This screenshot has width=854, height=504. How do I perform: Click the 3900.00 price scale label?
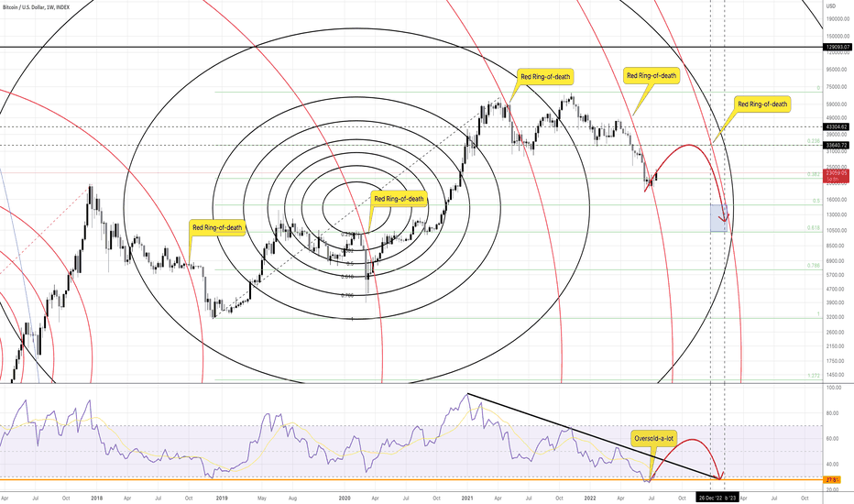tap(838, 302)
